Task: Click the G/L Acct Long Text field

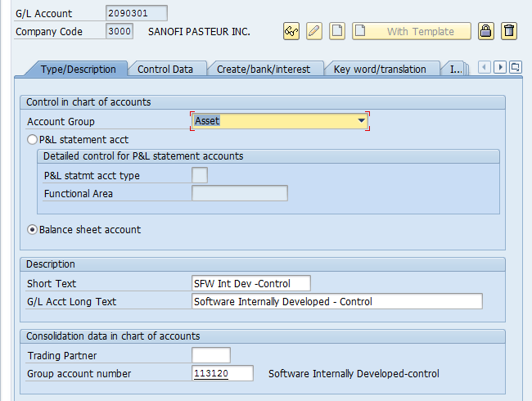Action: point(336,302)
